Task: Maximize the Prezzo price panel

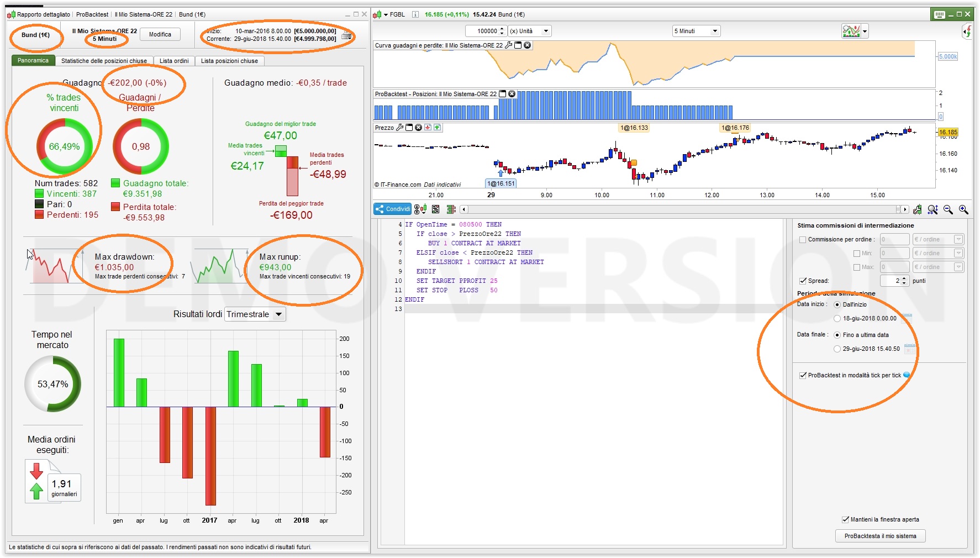Action: pyautogui.click(x=409, y=128)
